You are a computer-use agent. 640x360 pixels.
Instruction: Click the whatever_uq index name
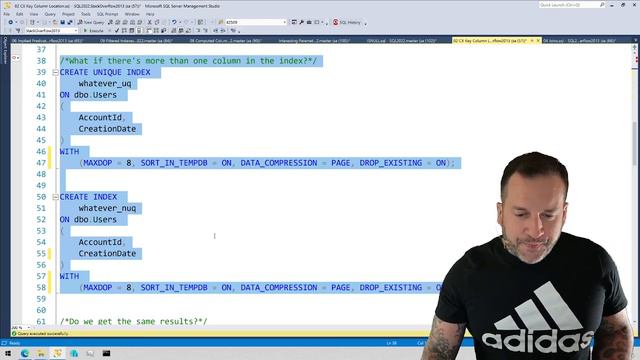(x=105, y=84)
